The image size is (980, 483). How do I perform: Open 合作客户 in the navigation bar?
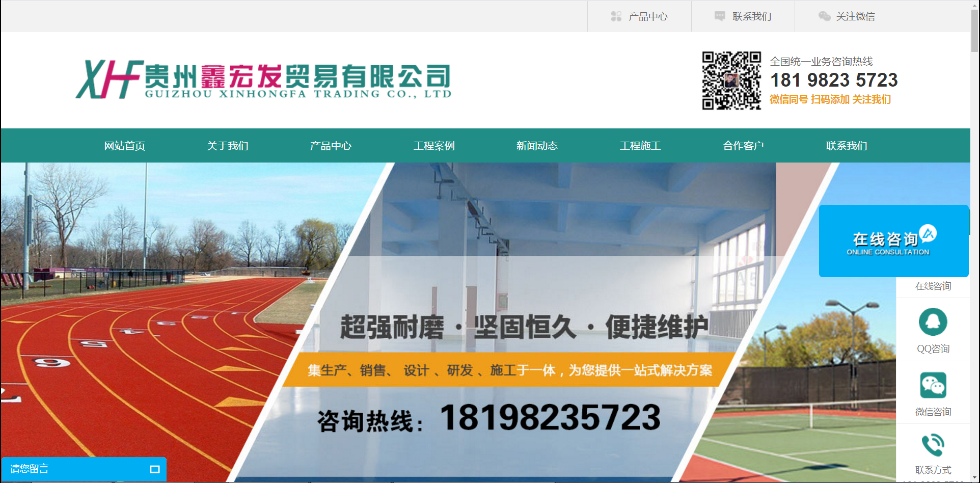point(743,146)
